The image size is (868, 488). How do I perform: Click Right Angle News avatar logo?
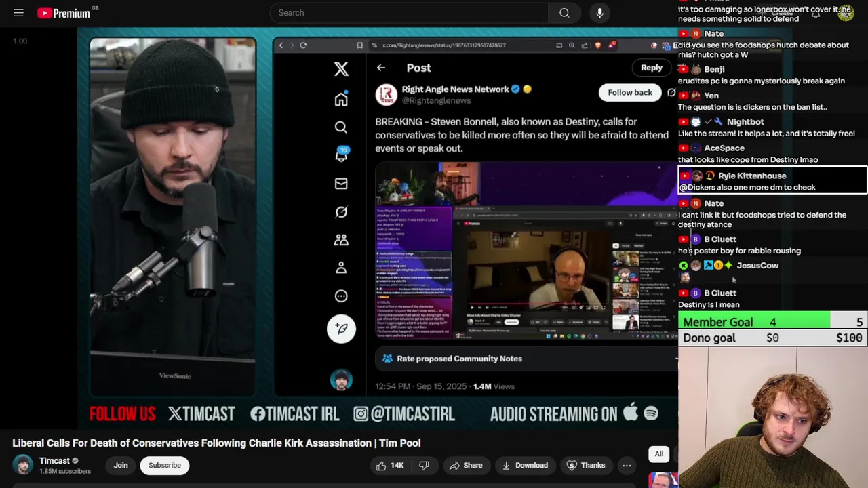tap(386, 95)
